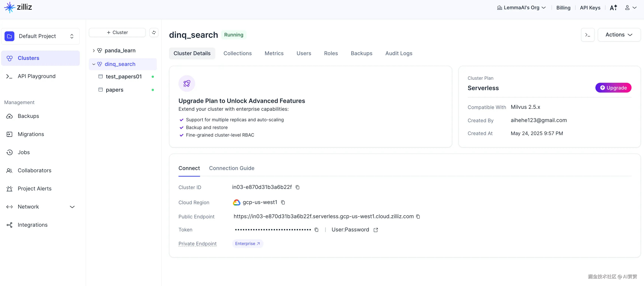This screenshot has width=644, height=286.
Task: Open the Default Project selector
Action: point(40,36)
